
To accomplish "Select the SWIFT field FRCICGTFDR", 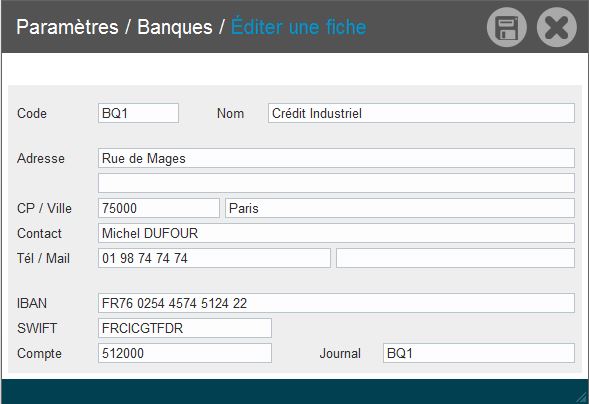I will (x=185, y=328).
